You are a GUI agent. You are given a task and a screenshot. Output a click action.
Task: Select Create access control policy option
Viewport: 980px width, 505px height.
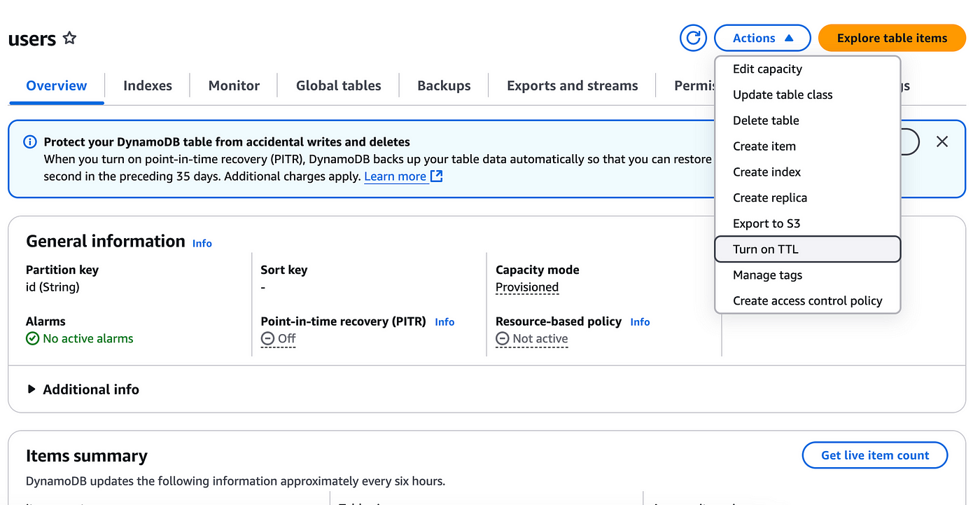pos(806,300)
